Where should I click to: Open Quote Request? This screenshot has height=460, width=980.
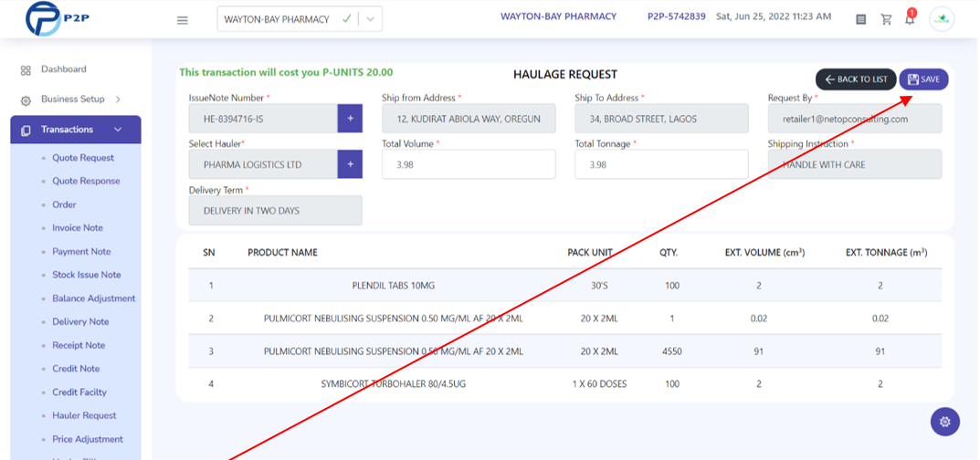[83, 158]
